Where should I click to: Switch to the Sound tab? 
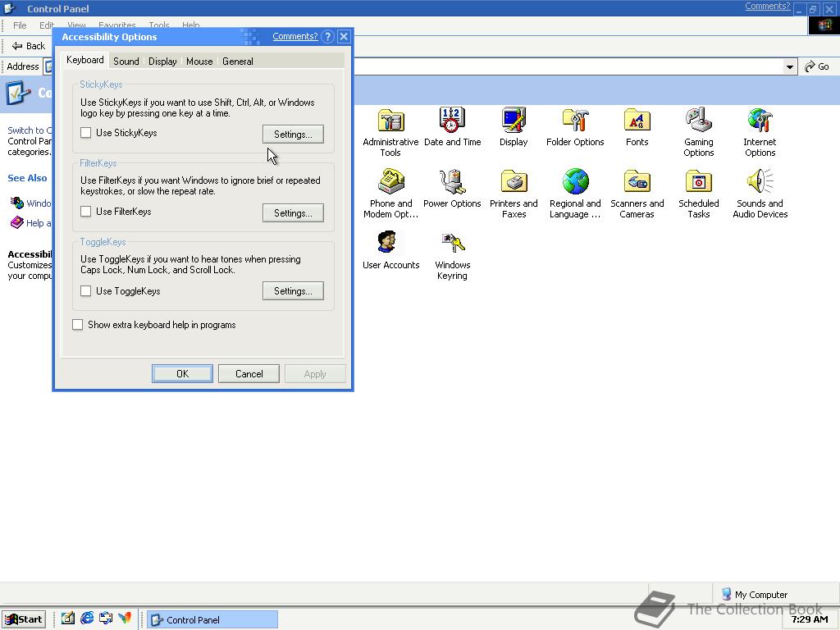(x=126, y=61)
